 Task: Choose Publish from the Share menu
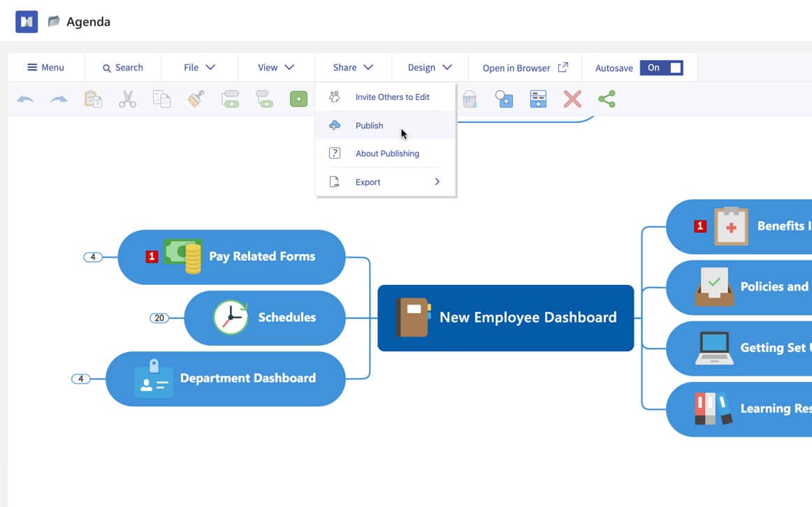[x=369, y=126]
